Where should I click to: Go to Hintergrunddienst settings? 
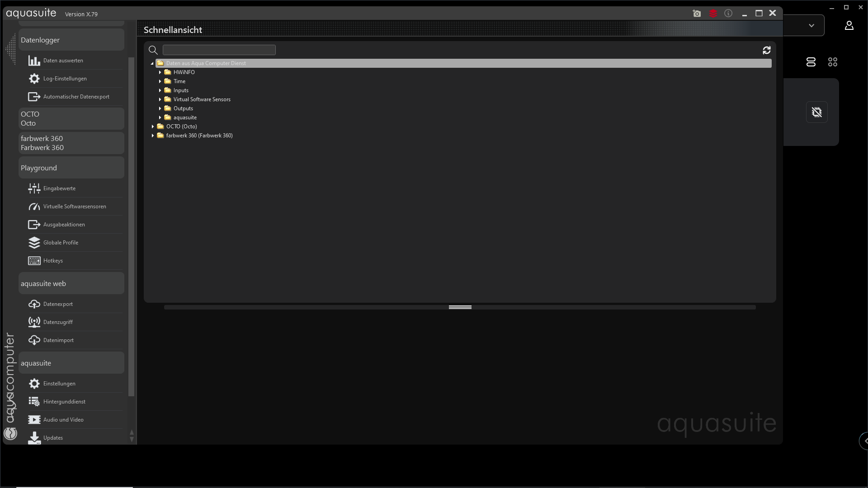click(x=64, y=402)
